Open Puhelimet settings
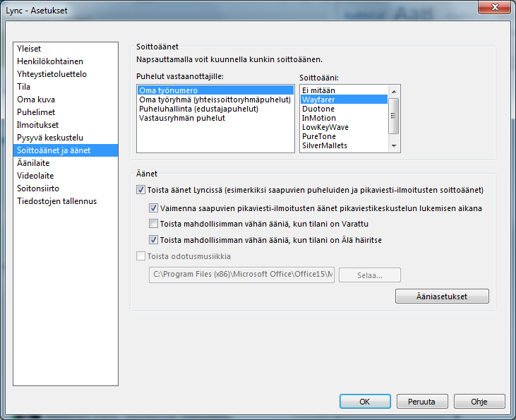 tap(66, 112)
